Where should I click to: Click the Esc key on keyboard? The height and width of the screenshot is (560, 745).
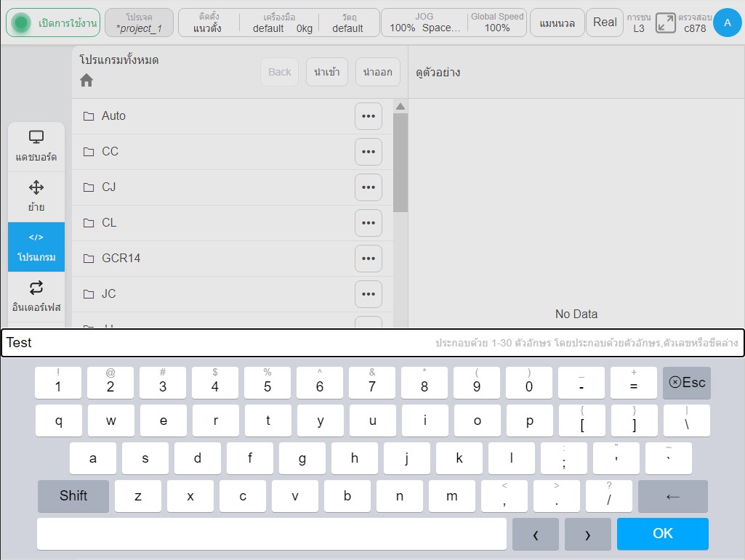687,382
